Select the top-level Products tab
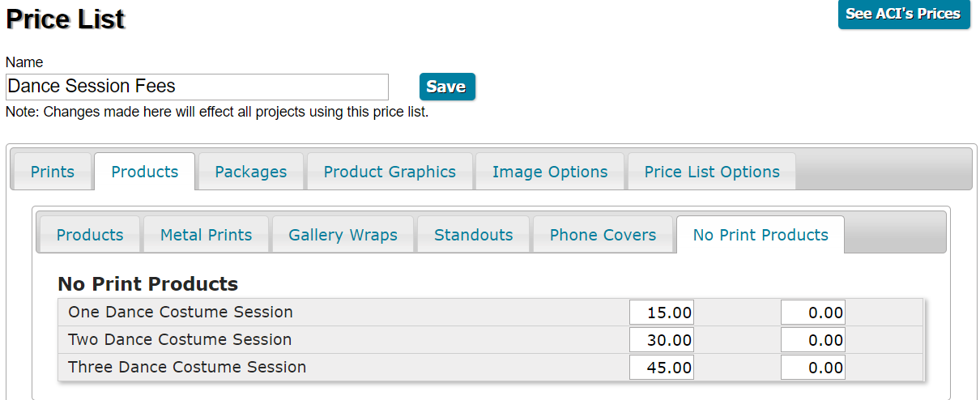The width and height of the screenshot is (980, 400). [145, 172]
